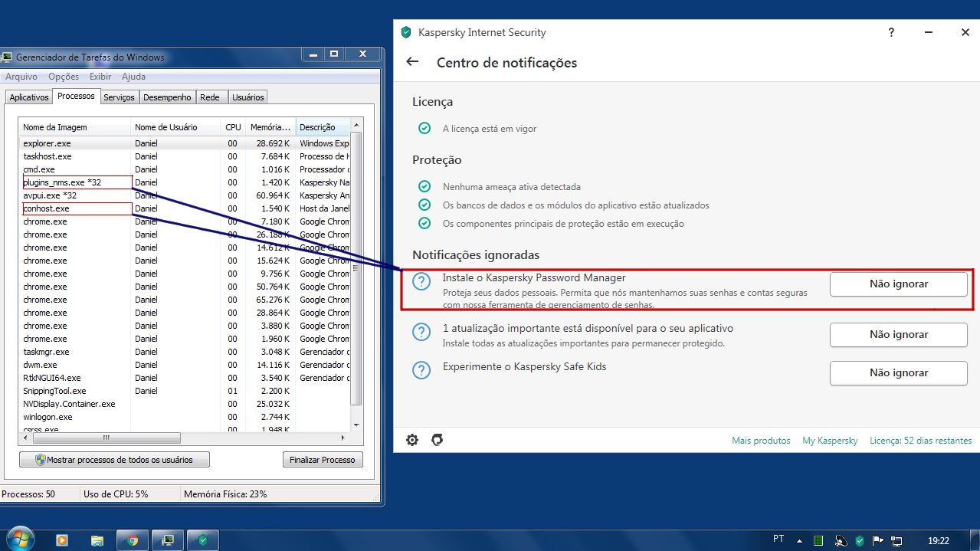Click Kaspersky shield icon in system tray
980x551 pixels.
[860, 540]
